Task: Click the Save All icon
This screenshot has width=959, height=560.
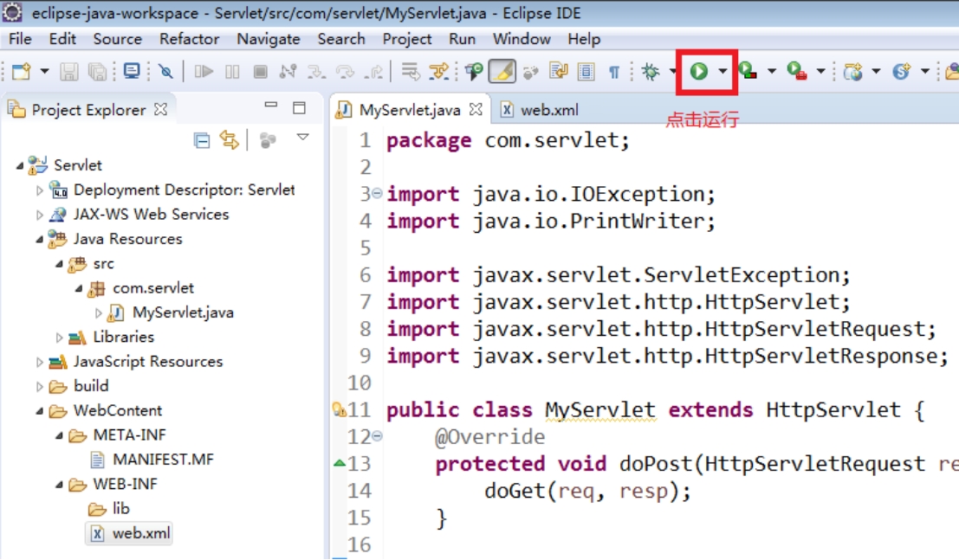Action: click(x=97, y=72)
